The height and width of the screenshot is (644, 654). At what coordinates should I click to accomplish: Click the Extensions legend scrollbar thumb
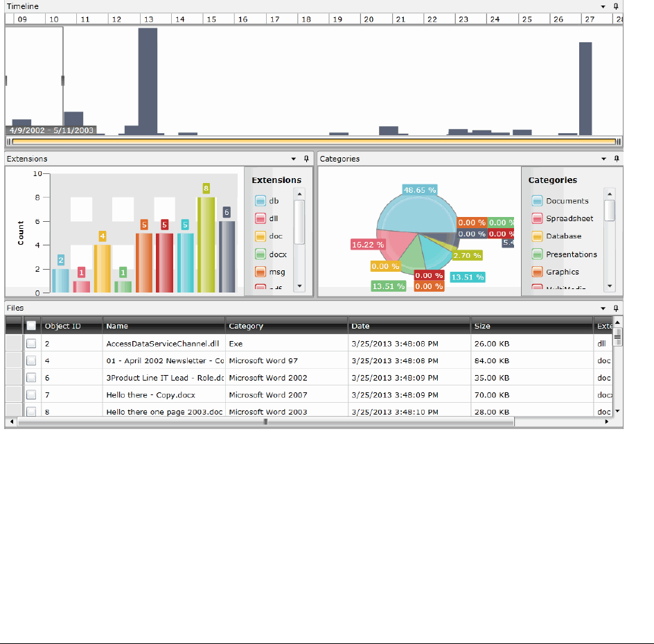point(299,222)
